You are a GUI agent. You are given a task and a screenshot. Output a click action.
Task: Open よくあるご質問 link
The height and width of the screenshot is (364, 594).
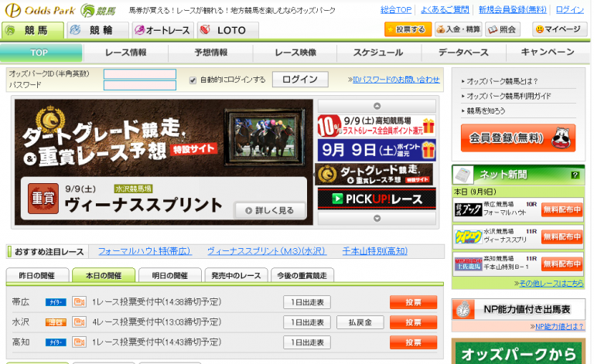pos(445,10)
